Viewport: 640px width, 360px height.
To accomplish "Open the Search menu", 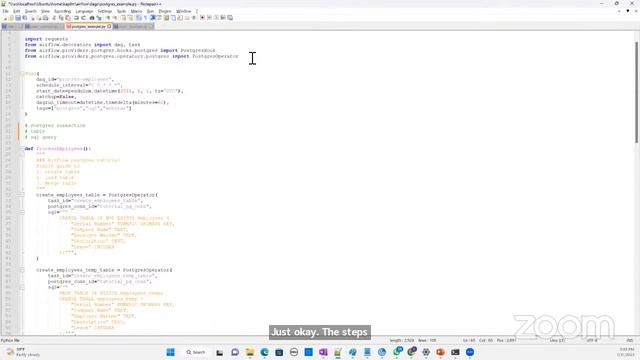I will tap(31, 11).
